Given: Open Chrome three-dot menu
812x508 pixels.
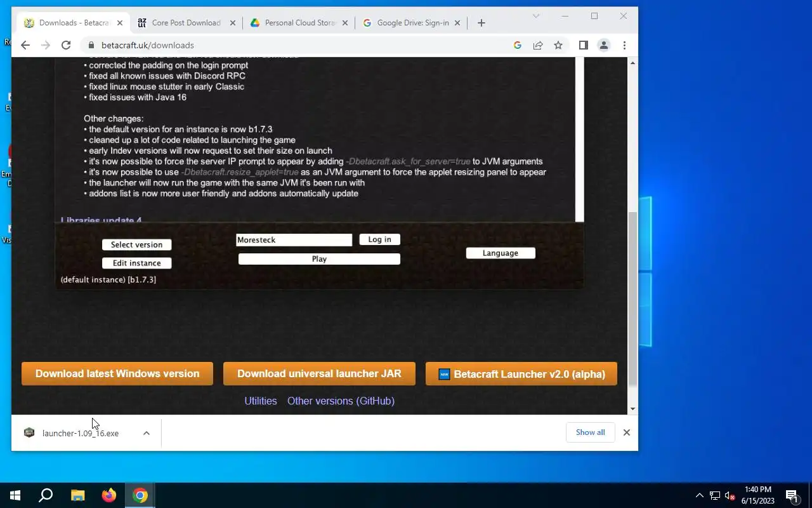Looking at the screenshot, I should pos(624,45).
